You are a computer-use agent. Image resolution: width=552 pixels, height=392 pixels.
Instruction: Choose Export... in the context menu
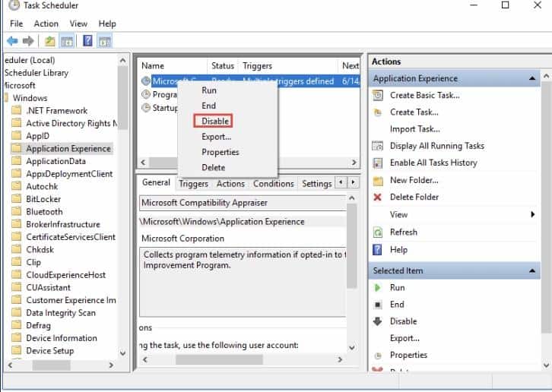point(216,137)
